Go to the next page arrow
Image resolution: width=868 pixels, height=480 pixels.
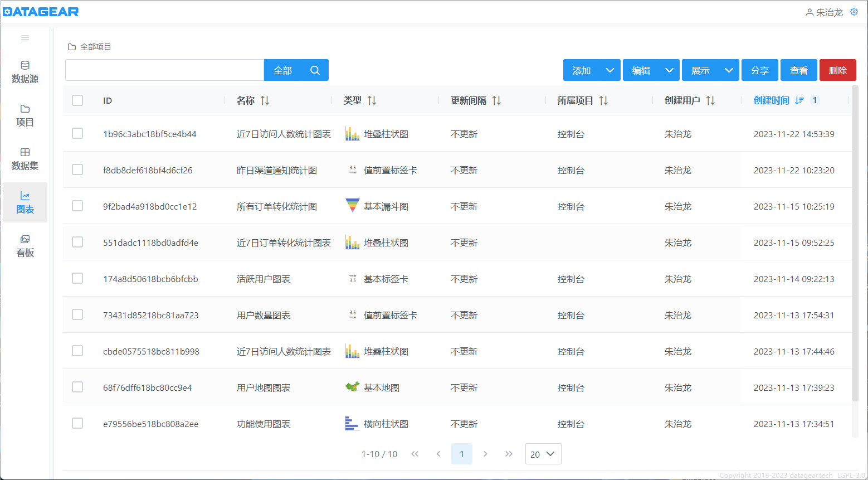(485, 454)
